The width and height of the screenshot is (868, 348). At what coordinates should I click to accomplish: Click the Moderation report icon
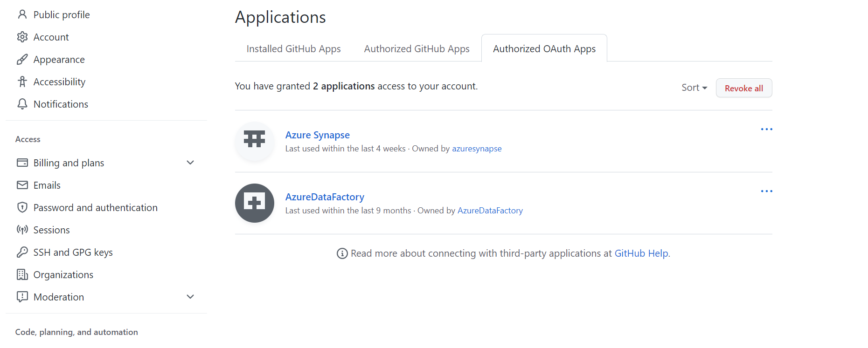(x=22, y=297)
